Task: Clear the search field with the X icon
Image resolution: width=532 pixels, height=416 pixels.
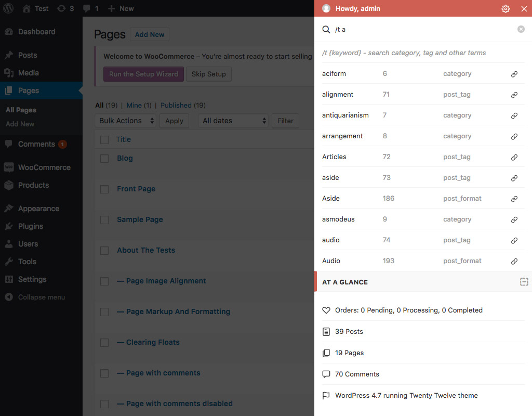Action: click(x=521, y=30)
